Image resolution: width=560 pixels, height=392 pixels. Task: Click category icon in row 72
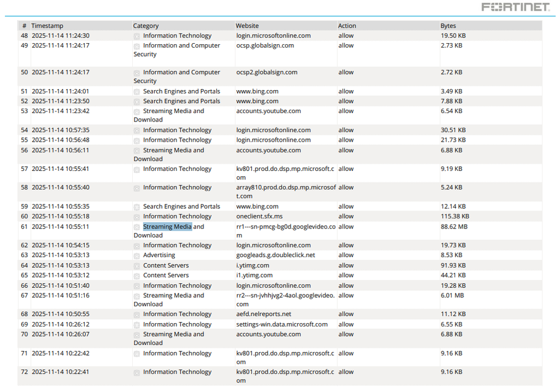(x=137, y=373)
